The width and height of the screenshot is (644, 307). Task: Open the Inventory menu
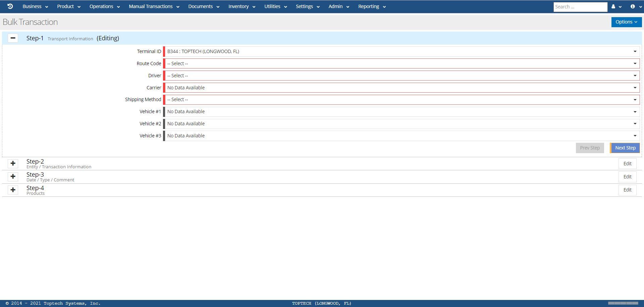tap(242, 7)
